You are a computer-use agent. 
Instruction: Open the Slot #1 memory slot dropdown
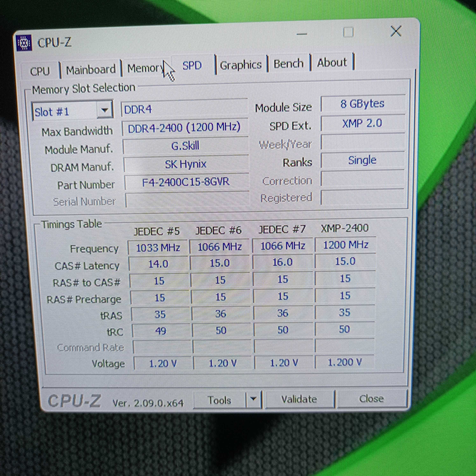[72, 111]
